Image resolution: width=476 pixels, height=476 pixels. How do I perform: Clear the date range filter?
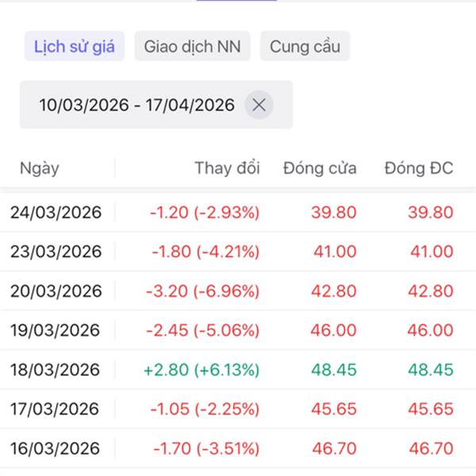point(259,105)
